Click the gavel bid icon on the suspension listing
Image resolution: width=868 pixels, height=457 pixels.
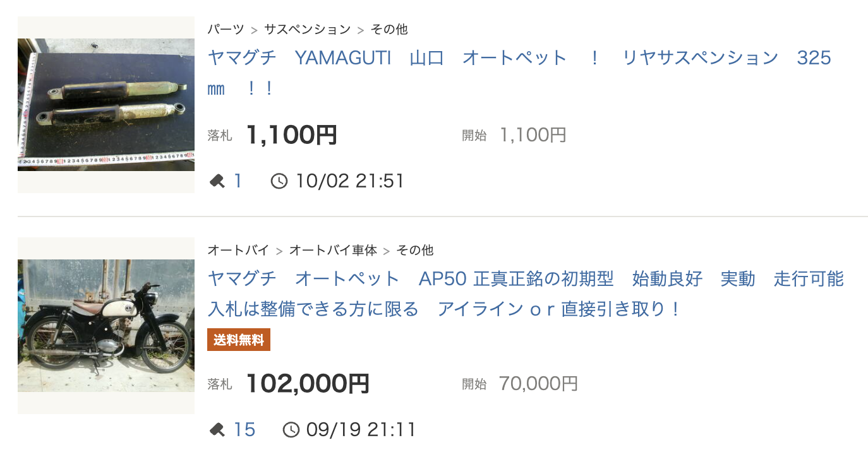click(217, 182)
